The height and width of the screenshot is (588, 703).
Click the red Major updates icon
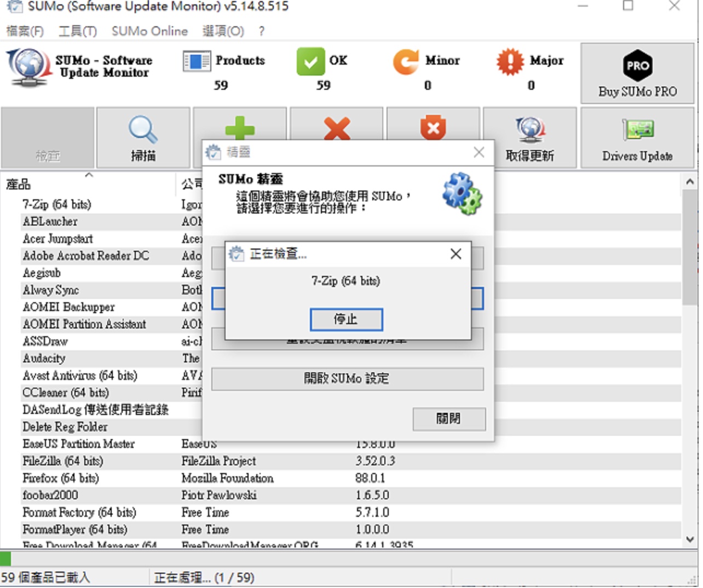[x=510, y=61]
